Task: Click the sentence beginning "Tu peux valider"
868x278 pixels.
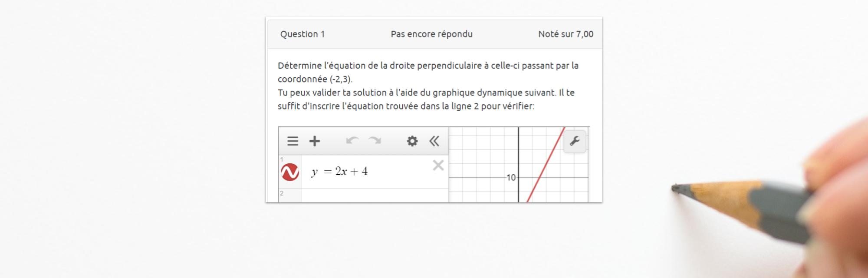Action: (x=426, y=93)
